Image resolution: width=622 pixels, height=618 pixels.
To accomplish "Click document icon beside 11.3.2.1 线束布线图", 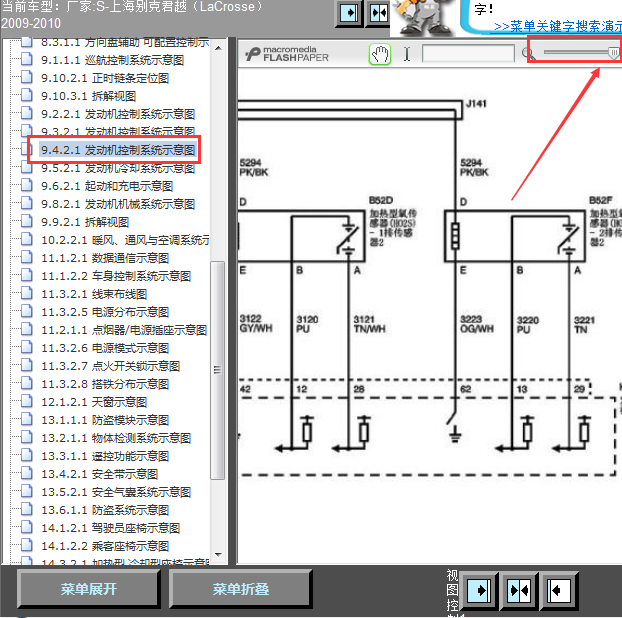I will click(27, 293).
